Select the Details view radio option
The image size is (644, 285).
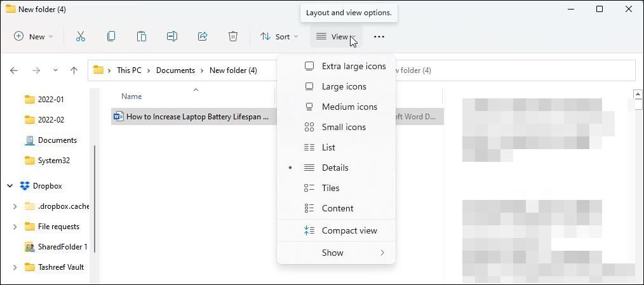pos(335,168)
